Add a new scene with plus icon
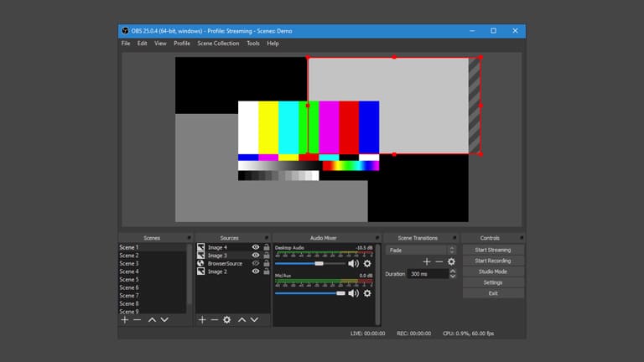Screen dimensions: 644x362 (x=125, y=320)
